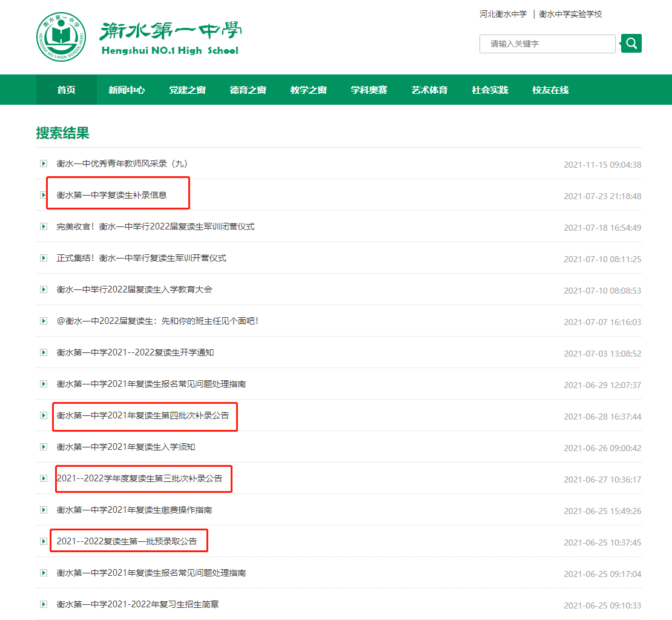Click arrow icon beside 衡水第一中学复读生补录信息
The width and height of the screenshot is (672, 620).
[43, 195]
